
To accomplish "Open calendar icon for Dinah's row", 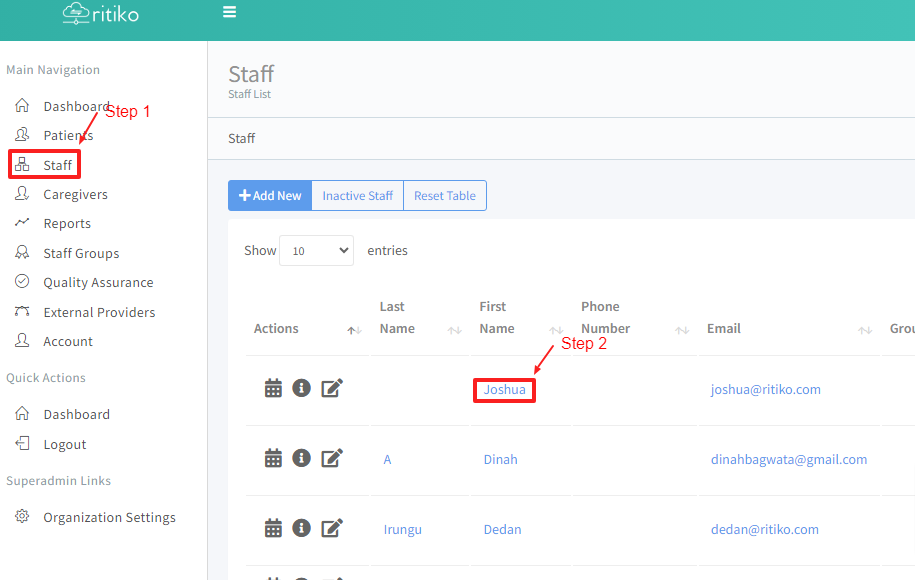I will click(273, 458).
